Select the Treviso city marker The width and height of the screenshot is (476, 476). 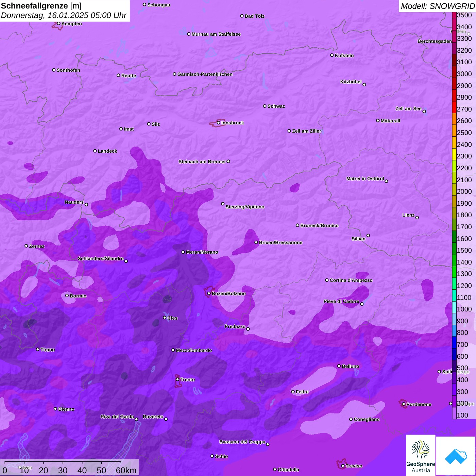(343, 466)
